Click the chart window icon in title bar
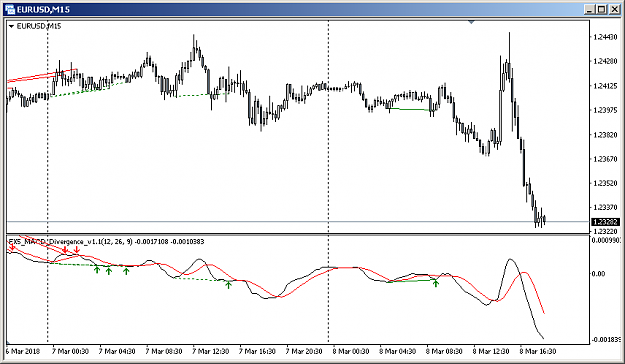The height and width of the screenshot is (364, 625). 10,9
